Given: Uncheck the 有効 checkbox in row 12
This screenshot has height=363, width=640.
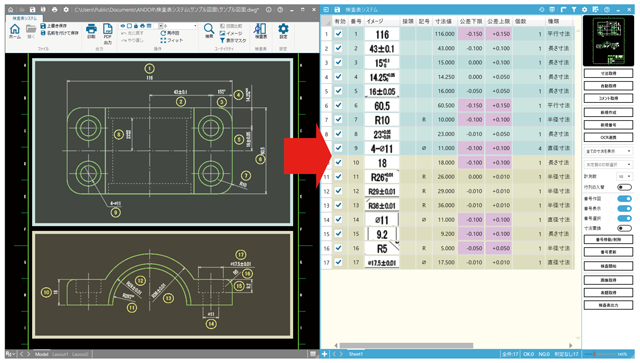Looking at the screenshot, I should [338, 191].
